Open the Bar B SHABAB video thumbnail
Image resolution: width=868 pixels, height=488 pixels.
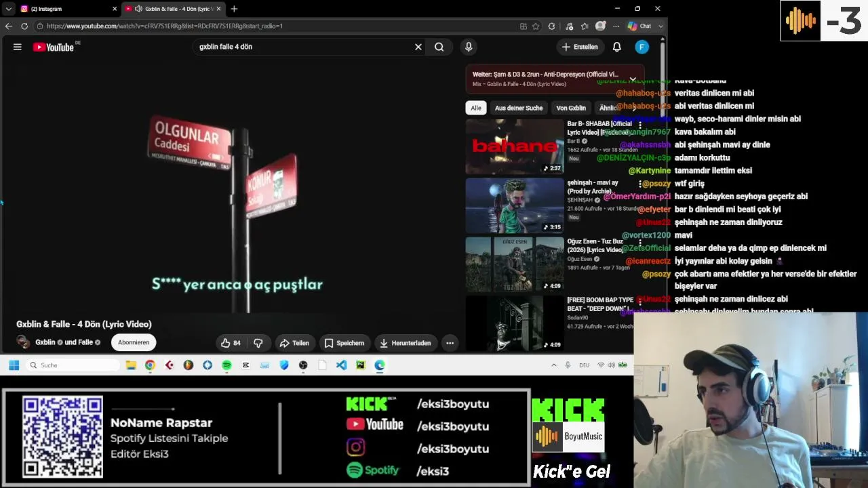[515, 147]
